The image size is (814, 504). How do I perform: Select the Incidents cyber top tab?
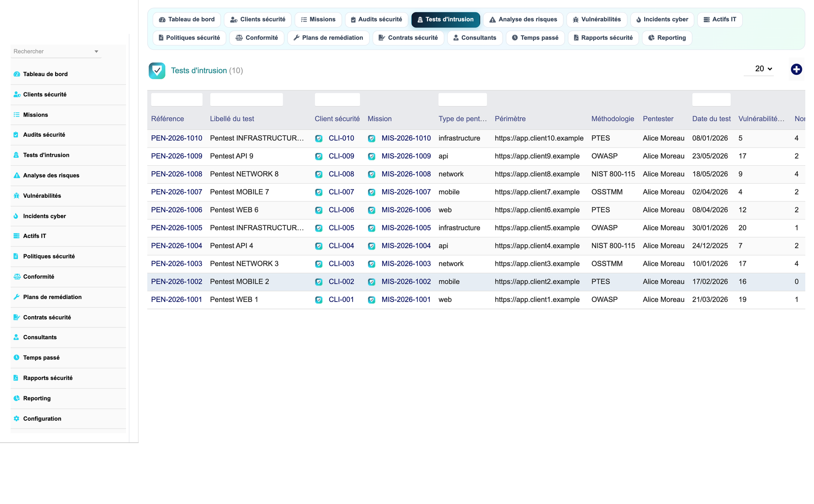click(662, 20)
